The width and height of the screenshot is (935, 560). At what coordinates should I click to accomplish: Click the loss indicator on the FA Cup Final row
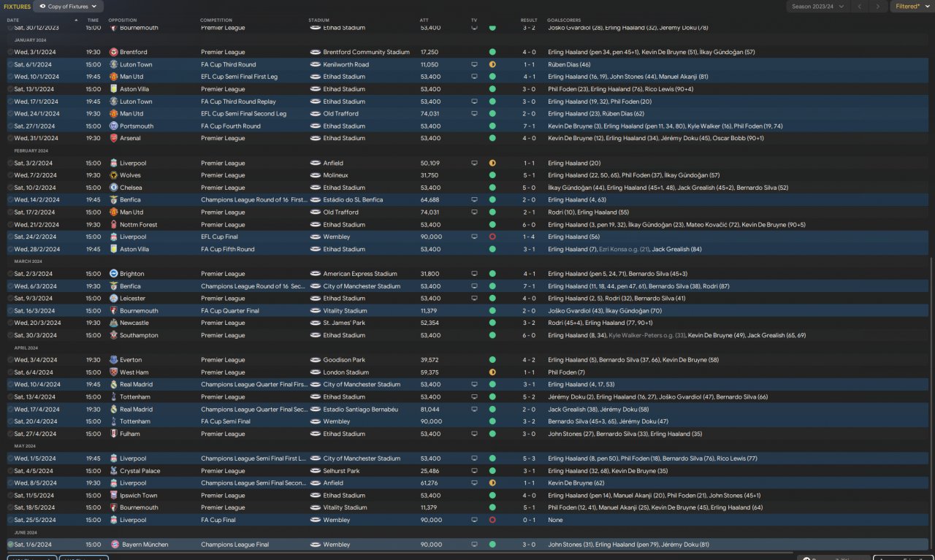point(492,520)
